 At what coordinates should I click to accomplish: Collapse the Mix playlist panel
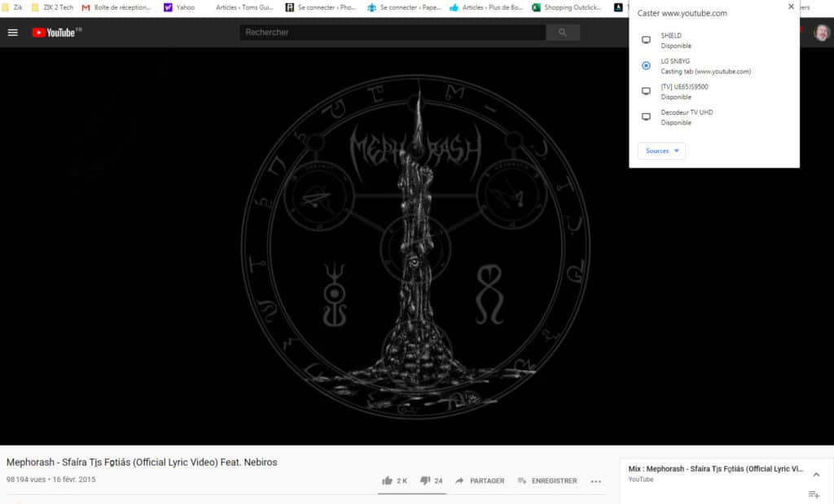point(816,474)
